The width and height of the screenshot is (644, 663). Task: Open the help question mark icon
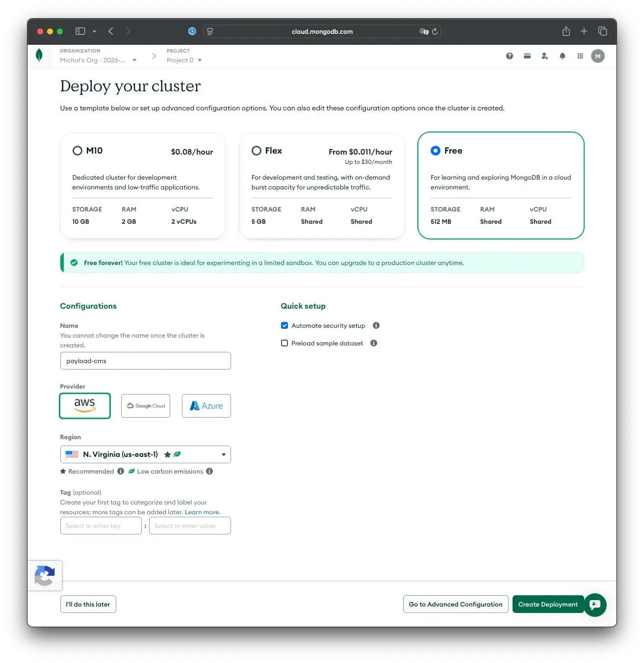(510, 56)
